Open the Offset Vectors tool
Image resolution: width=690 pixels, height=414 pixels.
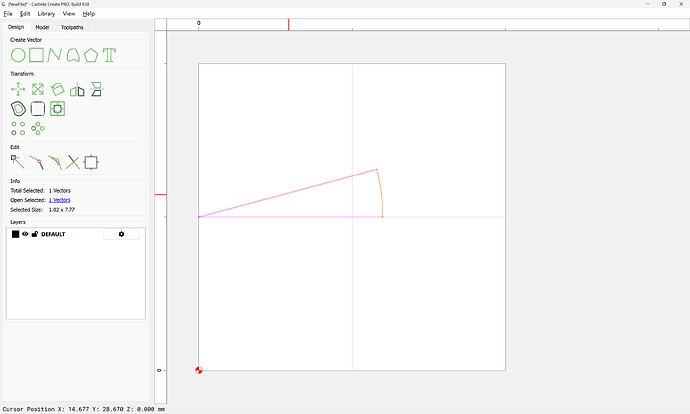click(x=18, y=108)
